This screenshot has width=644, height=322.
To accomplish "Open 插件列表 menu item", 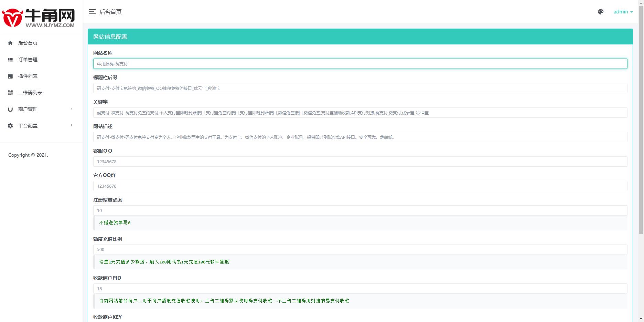I will coord(41,76).
